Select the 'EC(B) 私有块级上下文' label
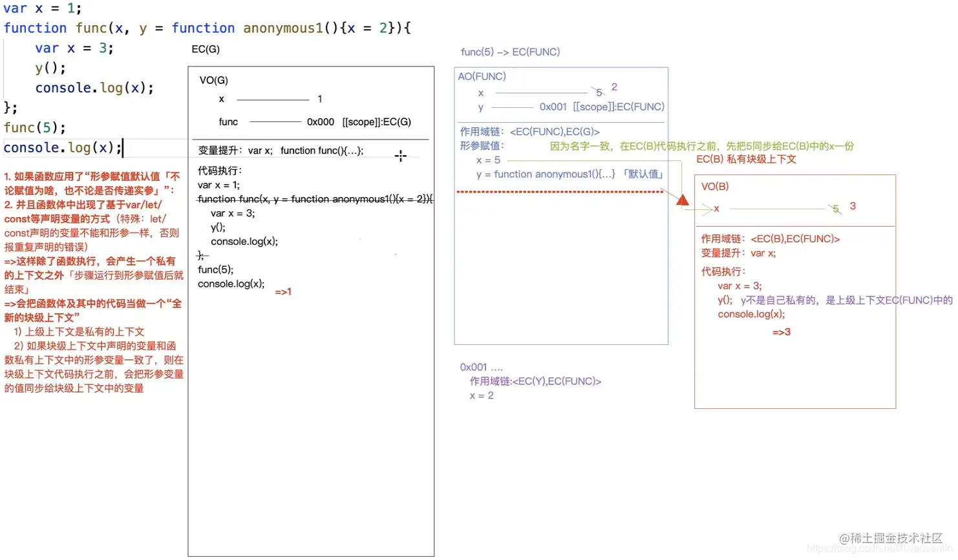 pyautogui.click(x=746, y=159)
